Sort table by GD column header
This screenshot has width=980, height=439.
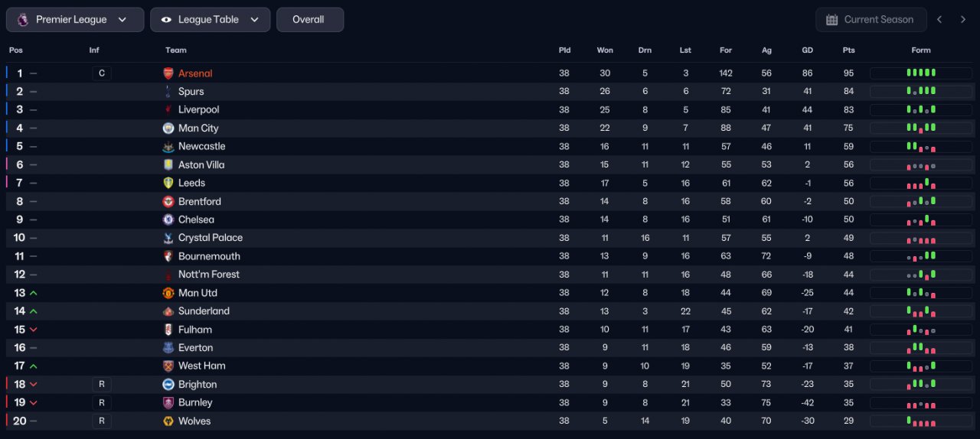click(x=807, y=50)
